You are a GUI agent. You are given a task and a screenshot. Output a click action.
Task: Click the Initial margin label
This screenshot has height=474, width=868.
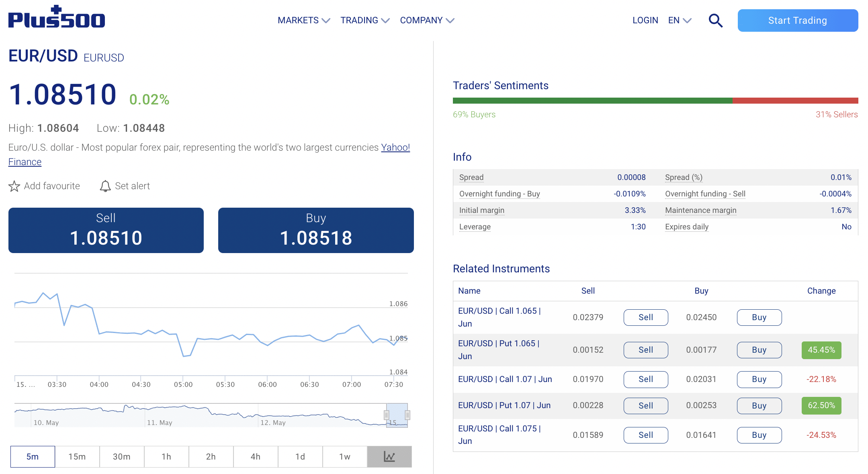[x=482, y=210]
